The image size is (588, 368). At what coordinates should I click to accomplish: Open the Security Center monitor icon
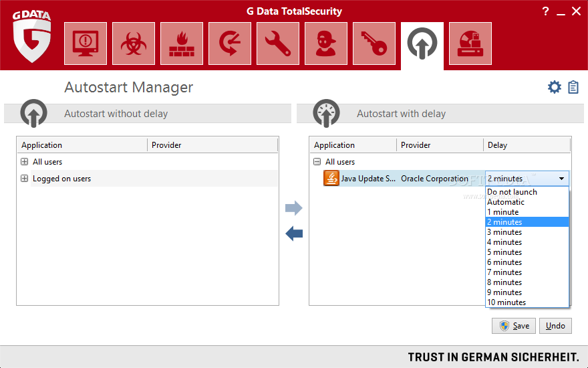[x=86, y=43]
